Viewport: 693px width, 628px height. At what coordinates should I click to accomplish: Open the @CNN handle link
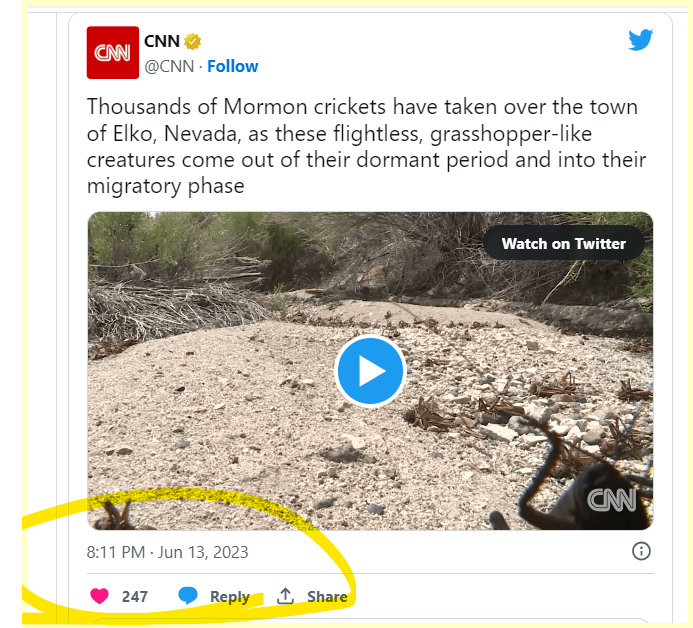pyautogui.click(x=170, y=66)
